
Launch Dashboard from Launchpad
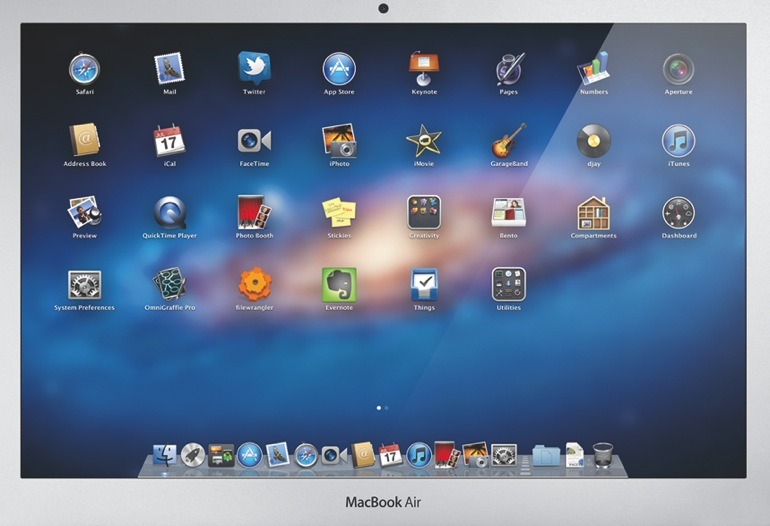pos(679,213)
